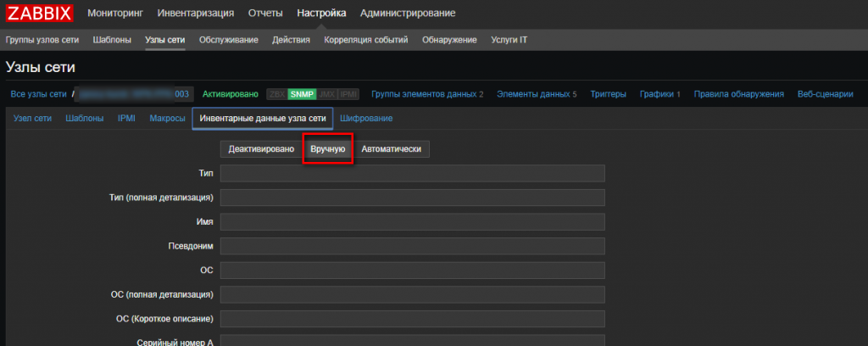Switch to the Шаблоны host tab

[85, 119]
